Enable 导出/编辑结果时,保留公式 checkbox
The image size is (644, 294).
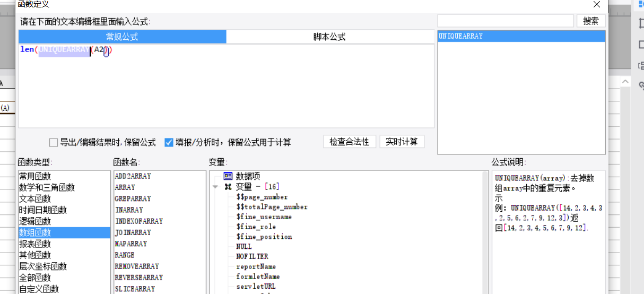pyautogui.click(x=53, y=142)
